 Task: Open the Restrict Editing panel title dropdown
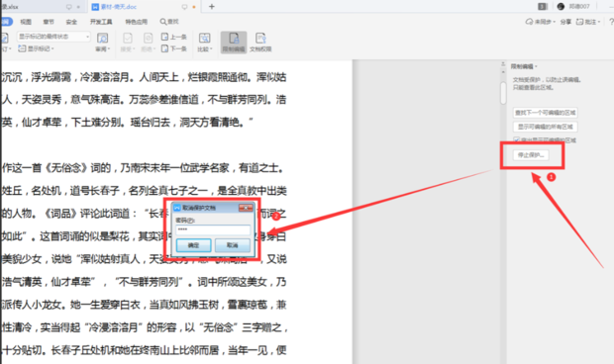(524, 66)
